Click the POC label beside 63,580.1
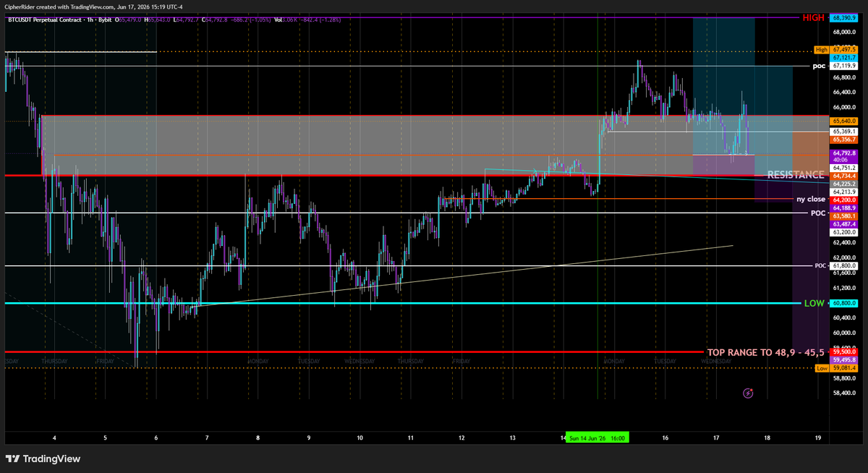Viewport: 868px width, 473px height. (x=818, y=213)
